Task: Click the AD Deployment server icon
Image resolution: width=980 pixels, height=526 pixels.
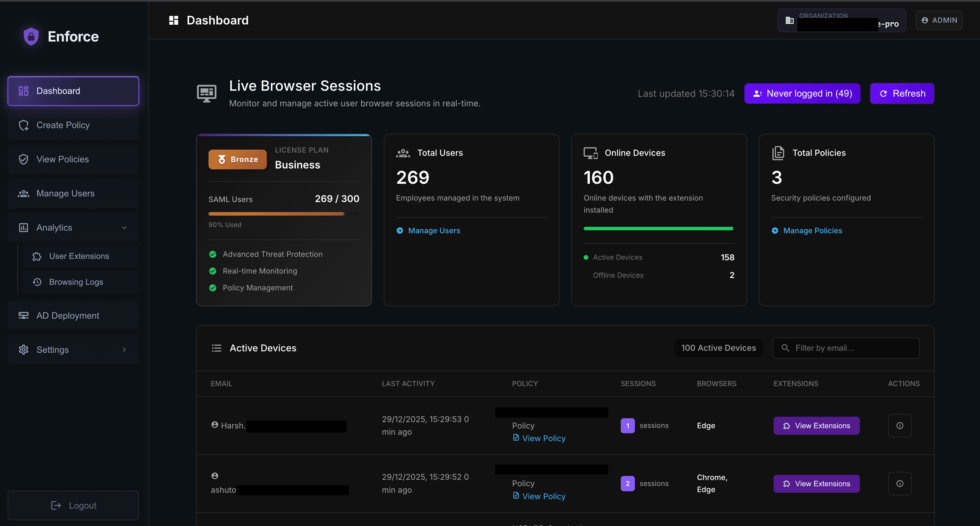Action: coord(24,315)
